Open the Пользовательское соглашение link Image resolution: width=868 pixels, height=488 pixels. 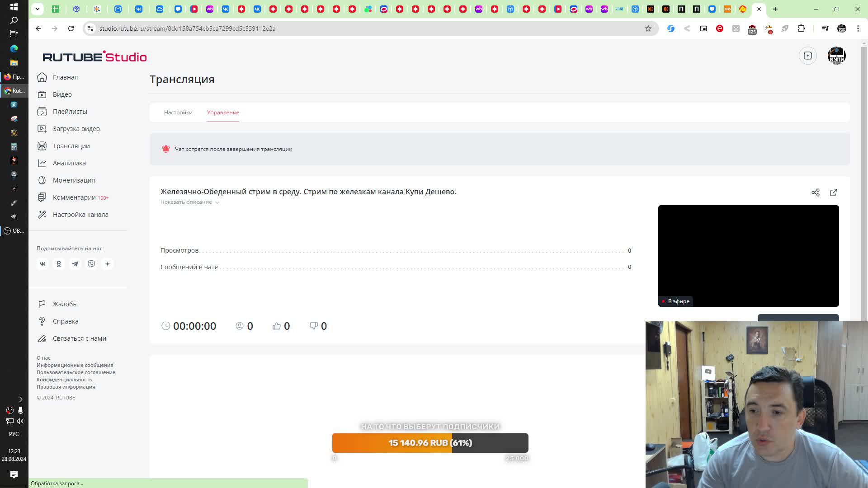tap(75, 372)
